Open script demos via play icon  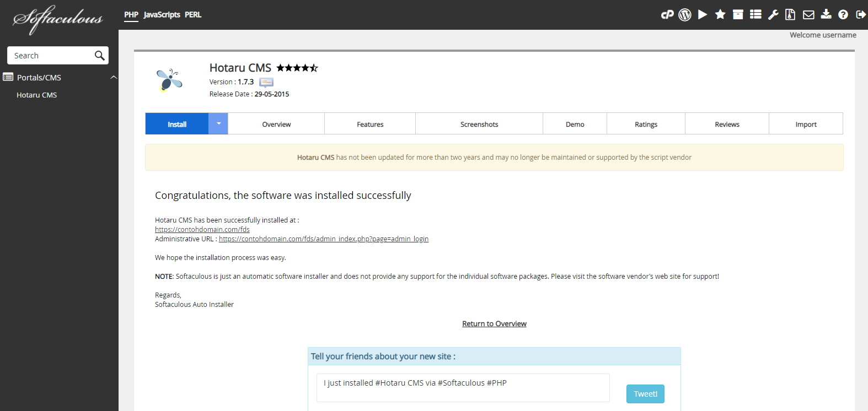tap(703, 15)
